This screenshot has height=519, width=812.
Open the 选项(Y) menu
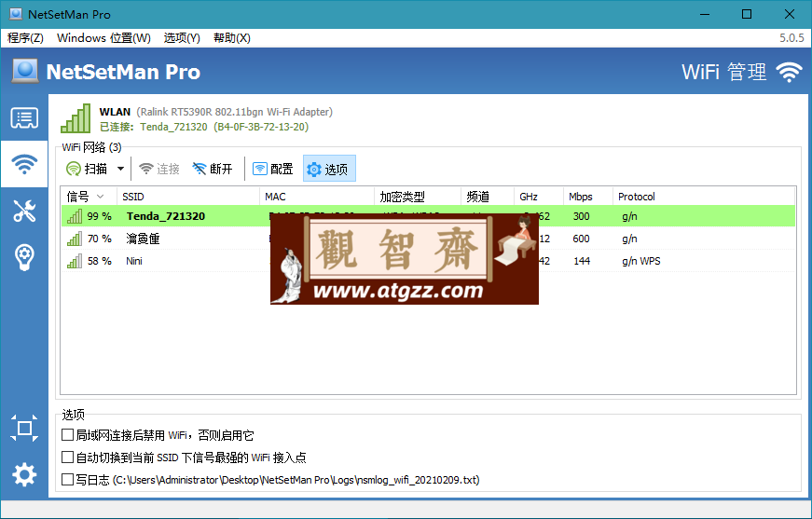(182, 38)
